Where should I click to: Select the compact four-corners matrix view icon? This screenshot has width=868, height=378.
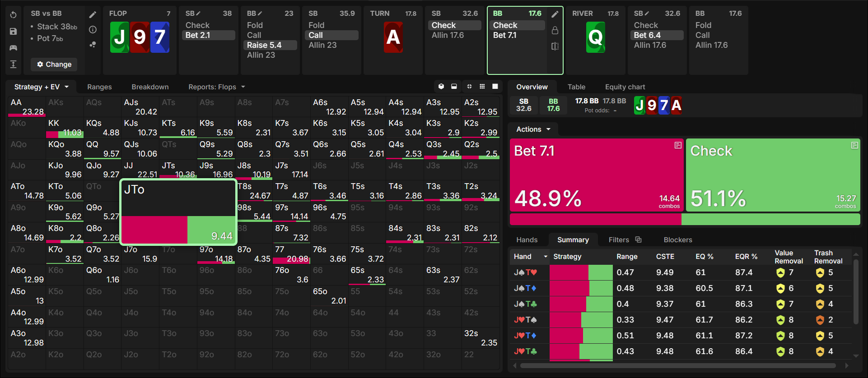(x=469, y=87)
